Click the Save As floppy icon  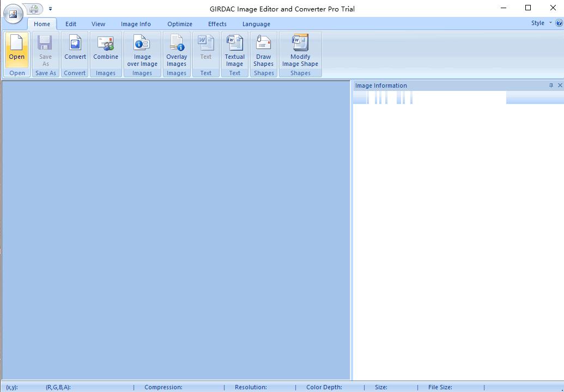45,50
